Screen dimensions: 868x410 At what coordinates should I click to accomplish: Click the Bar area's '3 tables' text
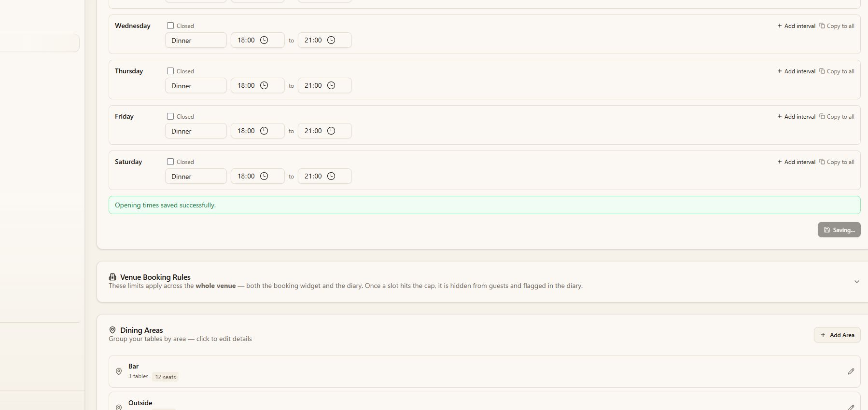[139, 376]
